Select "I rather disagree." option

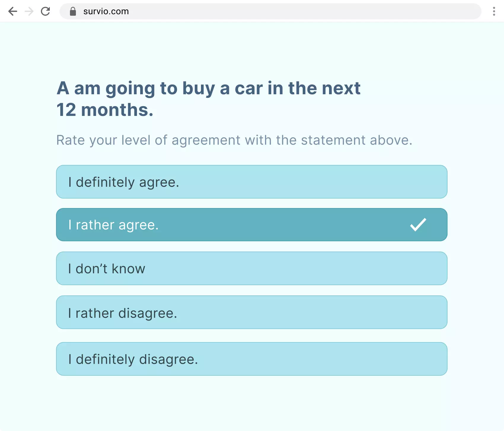click(x=251, y=312)
